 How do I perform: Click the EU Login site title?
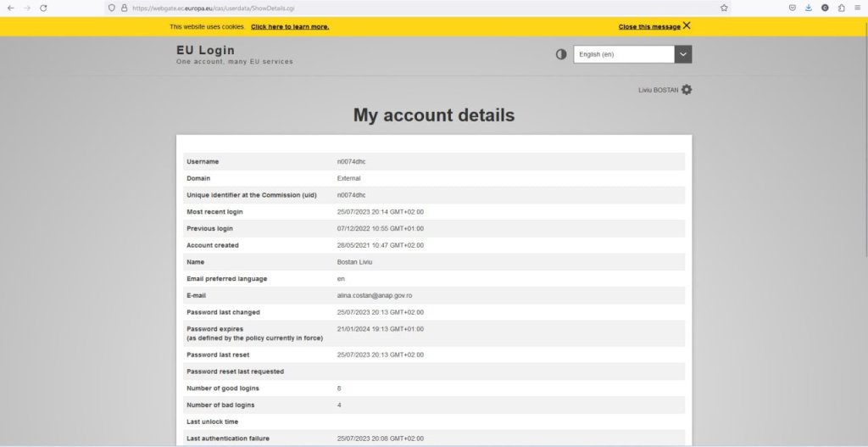point(205,51)
